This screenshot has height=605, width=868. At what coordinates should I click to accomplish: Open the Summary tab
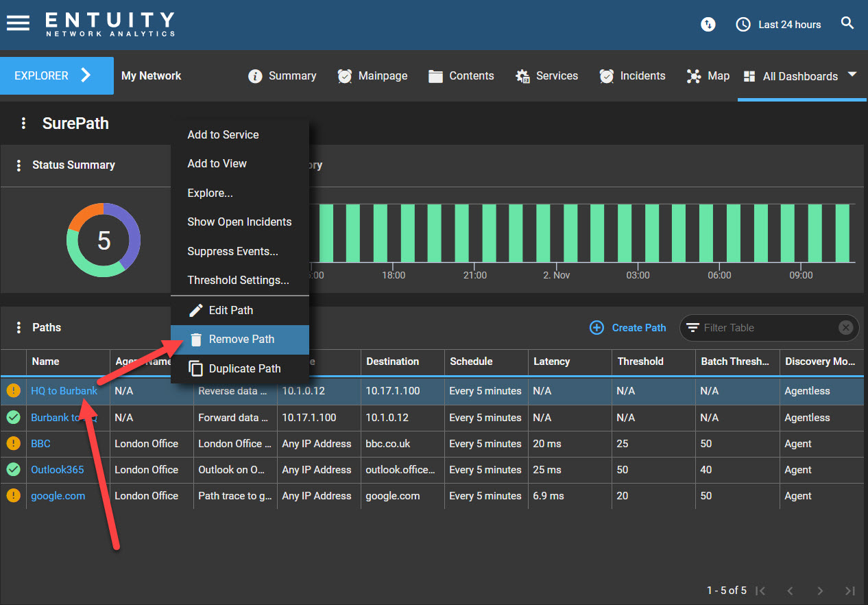(x=282, y=76)
